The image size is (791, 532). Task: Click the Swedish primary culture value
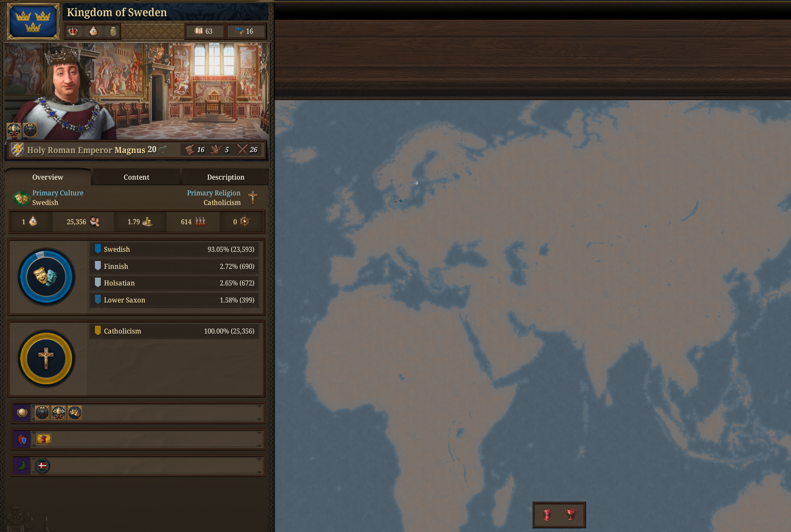click(x=45, y=202)
